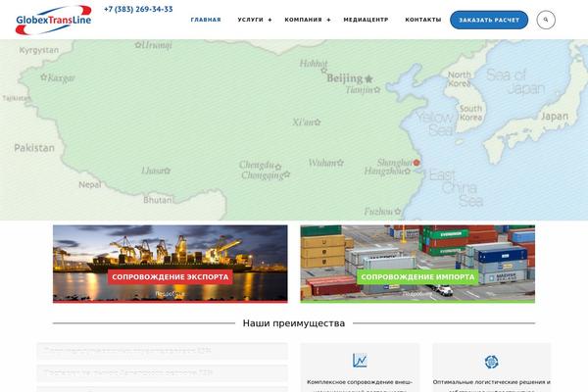Screen dimensions: 588x392
Task: Click the GlobexTransLine logo
Action: click(x=53, y=20)
